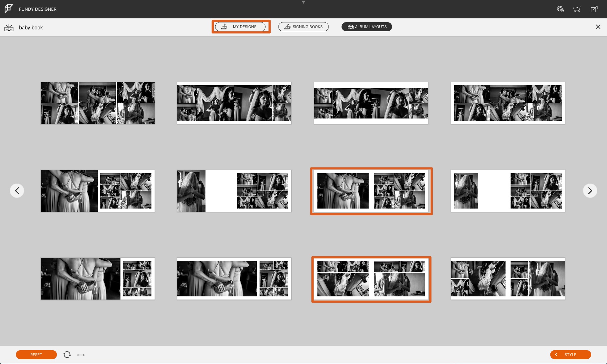Open the settings gear icon in title bar
The width and height of the screenshot is (607, 364).
point(560,9)
